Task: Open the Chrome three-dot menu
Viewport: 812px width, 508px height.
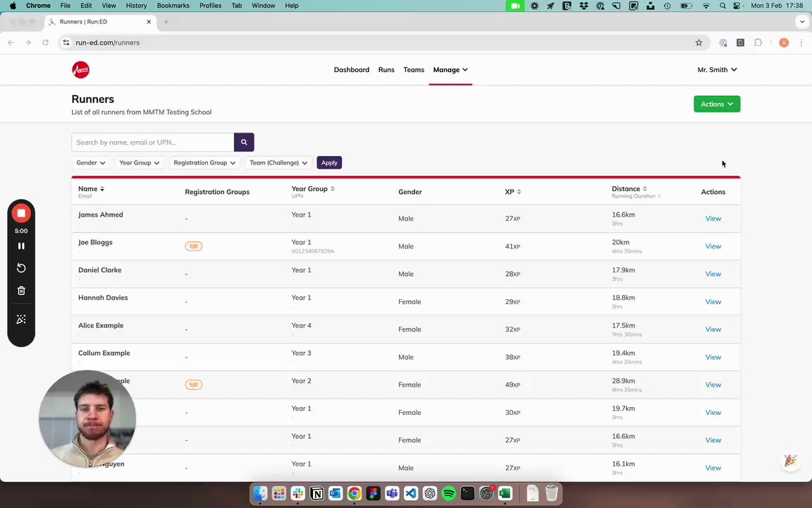Action: (x=801, y=42)
